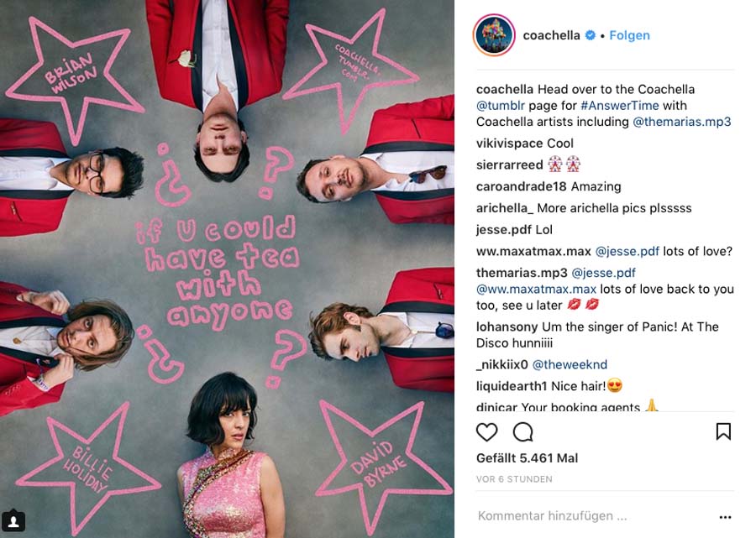
Task: Visit the @themarias.mp3 profile from the caption
Action: click(682, 122)
